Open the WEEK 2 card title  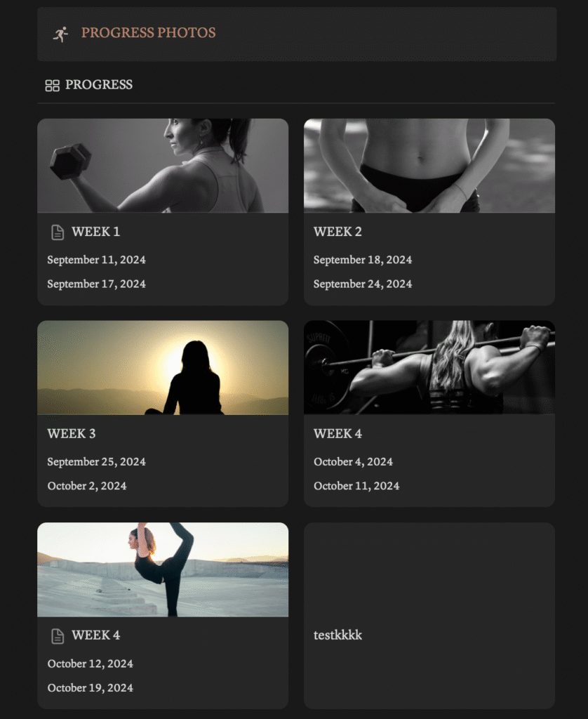pos(338,232)
